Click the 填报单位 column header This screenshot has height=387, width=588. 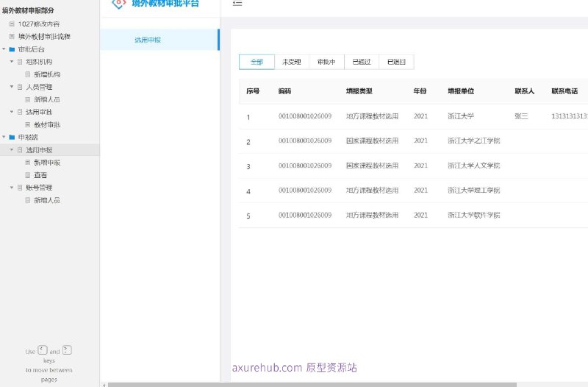(461, 91)
